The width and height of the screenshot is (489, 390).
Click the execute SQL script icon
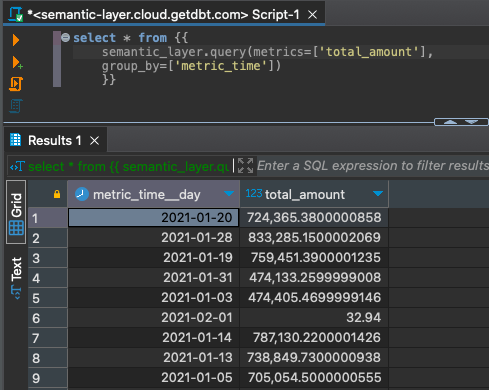[16, 84]
